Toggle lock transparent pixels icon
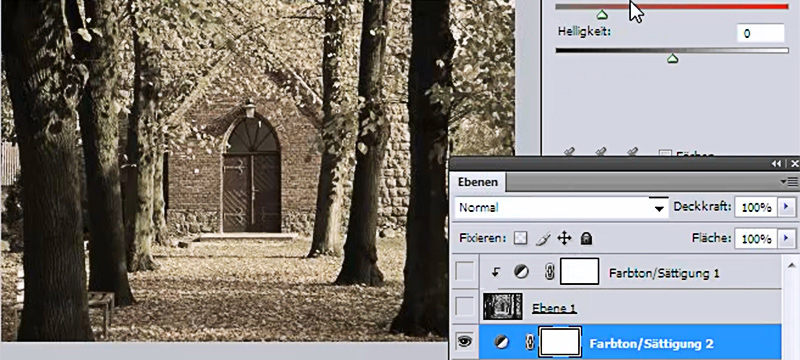Viewport: 800px width, 360px height. coord(520,238)
